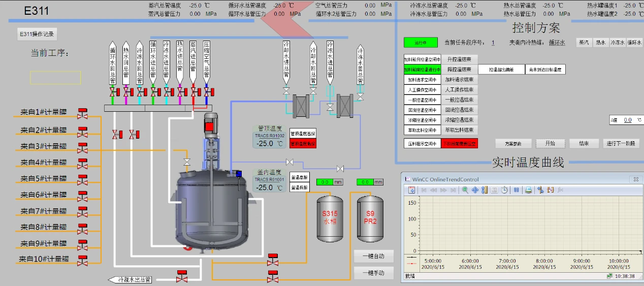This screenshot has height=286, width=644.
Task: Switch to 一键自动 mode
Action: [373, 256]
